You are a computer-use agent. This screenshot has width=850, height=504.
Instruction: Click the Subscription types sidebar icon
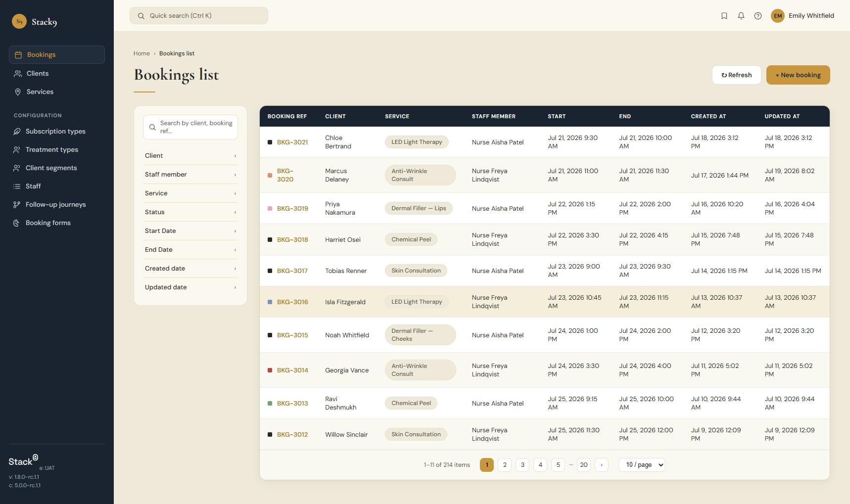tap(17, 132)
